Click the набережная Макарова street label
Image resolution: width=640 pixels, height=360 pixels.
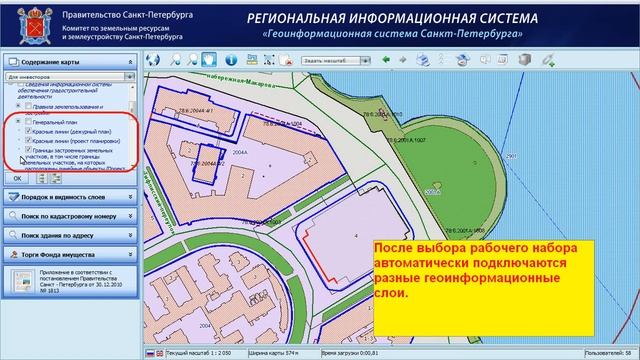click(x=242, y=81)
